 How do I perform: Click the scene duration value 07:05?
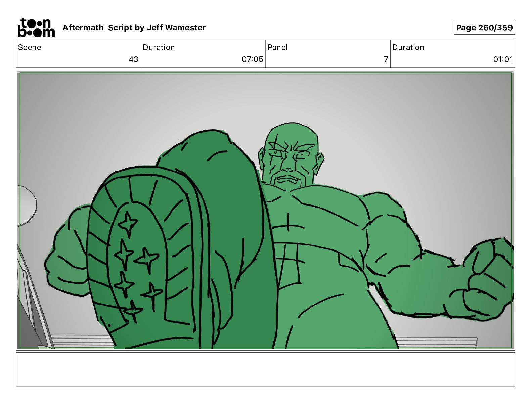pyautogui.click(x=252, y=59)
